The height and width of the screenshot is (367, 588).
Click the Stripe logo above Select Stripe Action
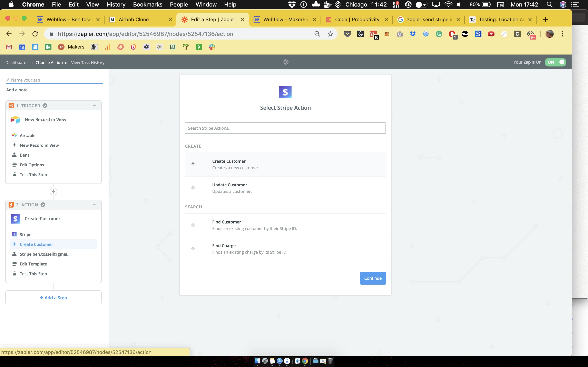coord(285,92)
